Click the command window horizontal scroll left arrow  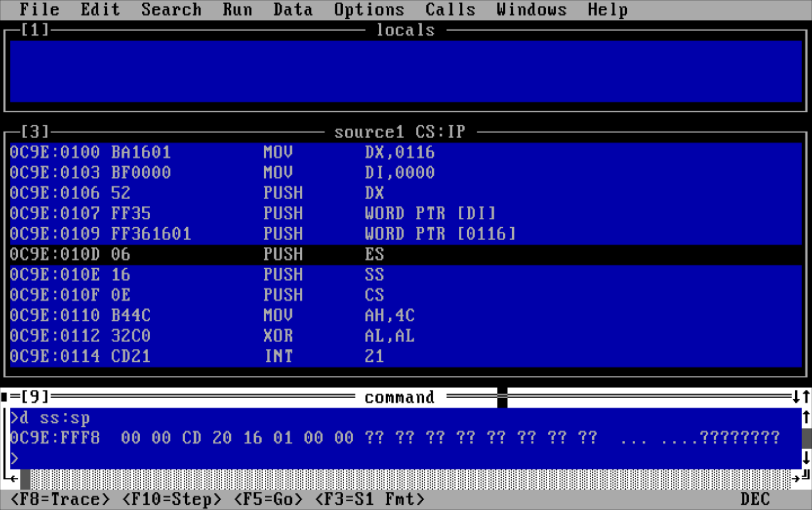14,479
